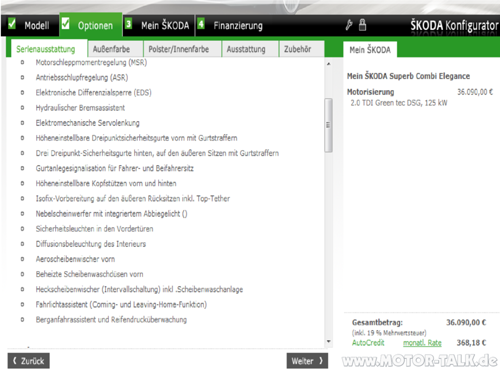The height and width of the screenshot is (370, 500).
Task: Click 'Aeroscheibenwischer vorn' entry
Action: coord(75,259)
